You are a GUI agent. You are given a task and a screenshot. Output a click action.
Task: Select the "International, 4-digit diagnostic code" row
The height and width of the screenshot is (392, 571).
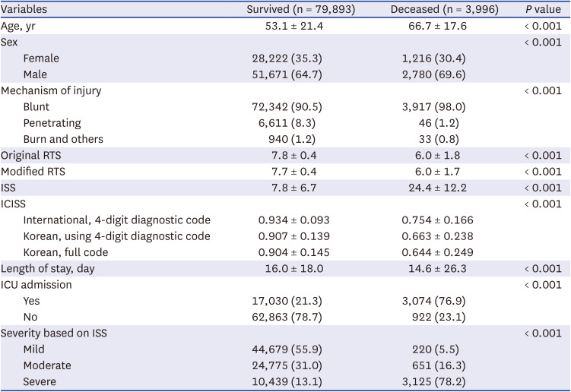coord(117,220)
